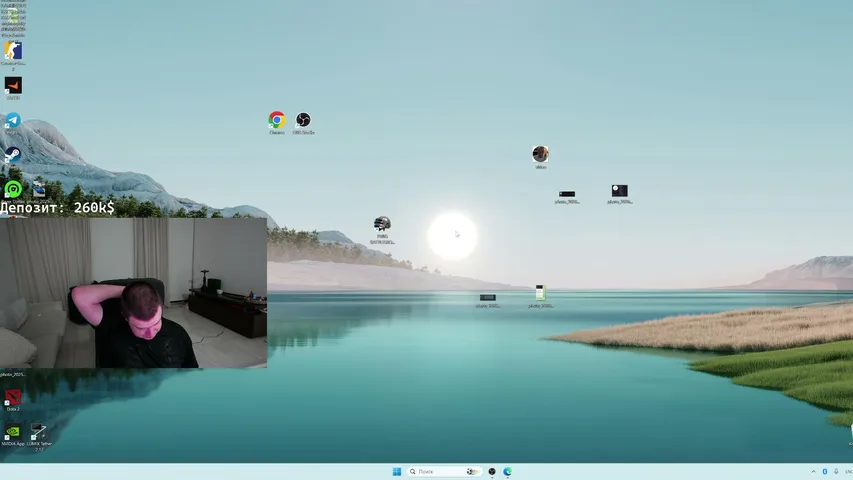Screen dimensions: 853x480
Task: Open the LUMIX Tether shortcut
Action: 39,432
